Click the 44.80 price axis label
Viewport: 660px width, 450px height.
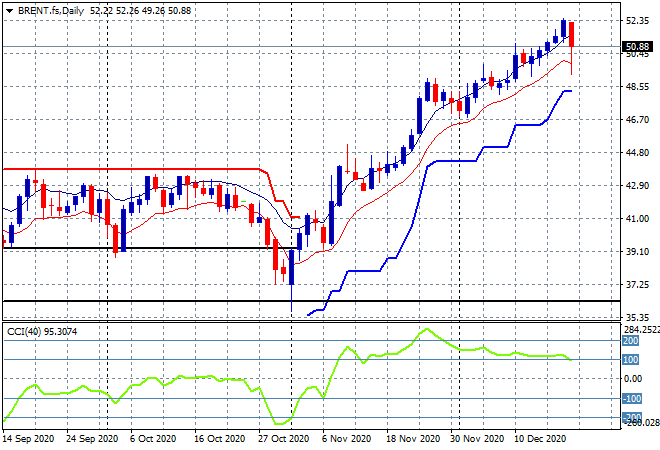[637, 152]
